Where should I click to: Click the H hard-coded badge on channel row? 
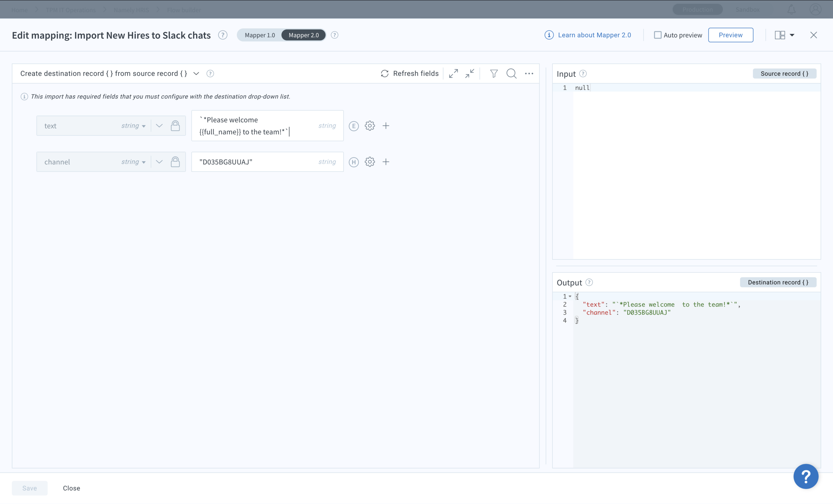(x=354, y=162)
